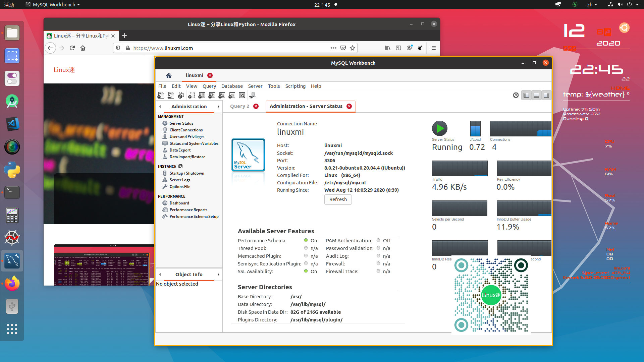
Task: Next arrow beside Object Info
Action: pyautogui.click(x=218, y=275)
